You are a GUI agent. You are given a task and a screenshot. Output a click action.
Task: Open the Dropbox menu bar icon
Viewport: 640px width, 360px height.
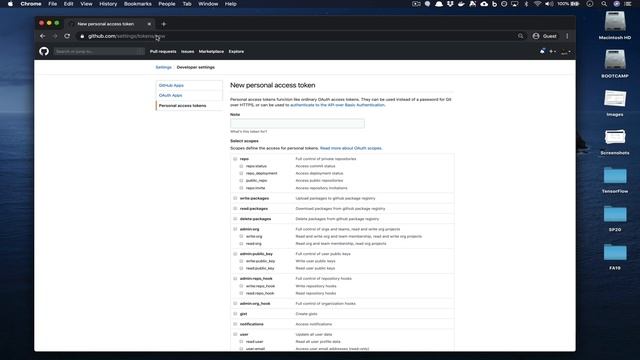tap(450, 4)
